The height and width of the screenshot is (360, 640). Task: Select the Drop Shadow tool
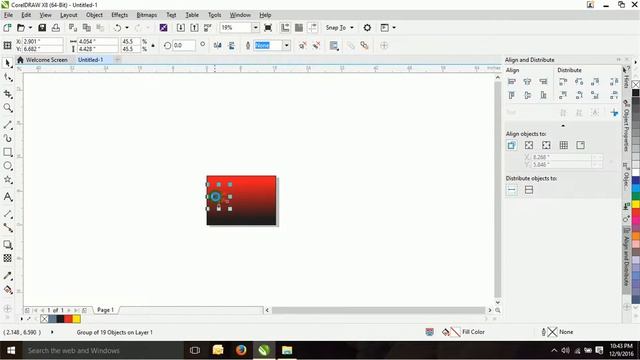tap(8, 244)
